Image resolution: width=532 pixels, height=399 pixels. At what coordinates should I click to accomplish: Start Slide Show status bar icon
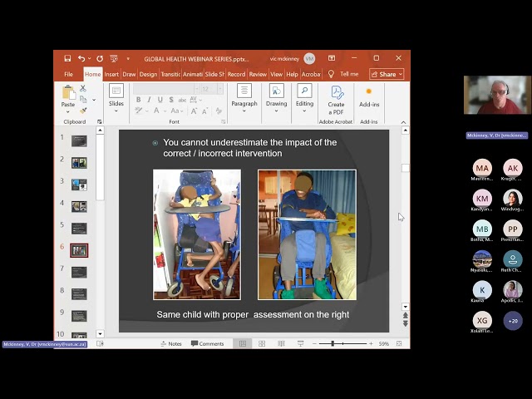pyautogui.click(x=300, y=343)
